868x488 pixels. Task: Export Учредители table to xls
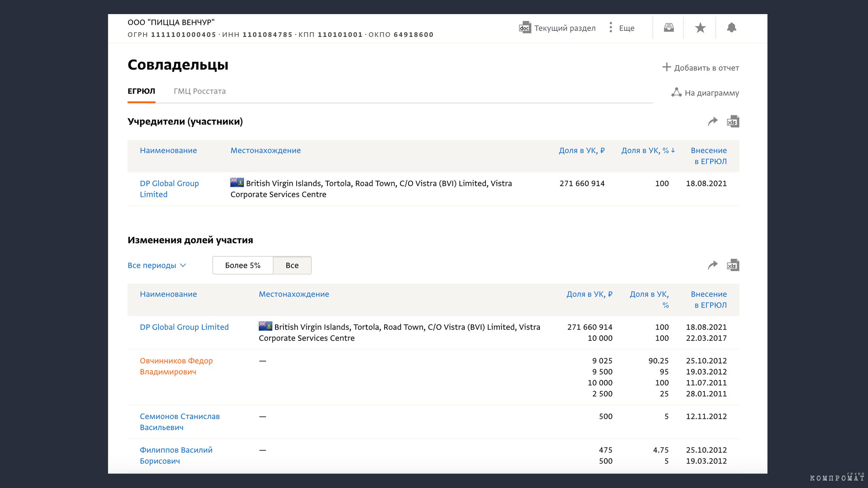tap(733, 121)
